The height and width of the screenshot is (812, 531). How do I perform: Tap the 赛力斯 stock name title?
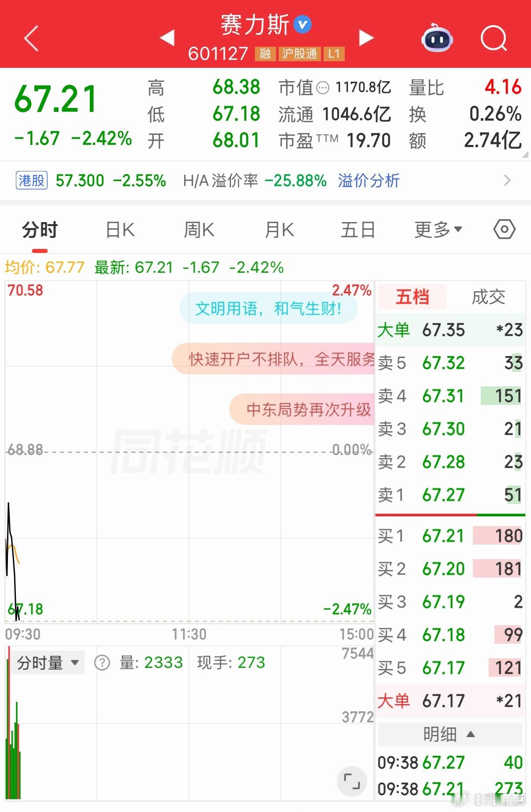(x=254, y=25)
